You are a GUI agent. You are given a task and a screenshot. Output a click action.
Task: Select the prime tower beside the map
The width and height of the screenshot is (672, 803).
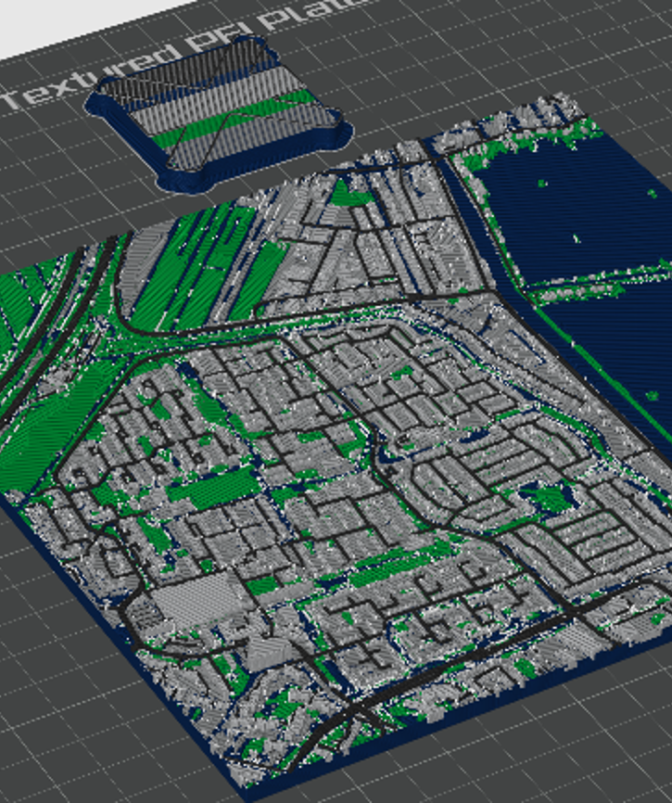coord(219,114)
